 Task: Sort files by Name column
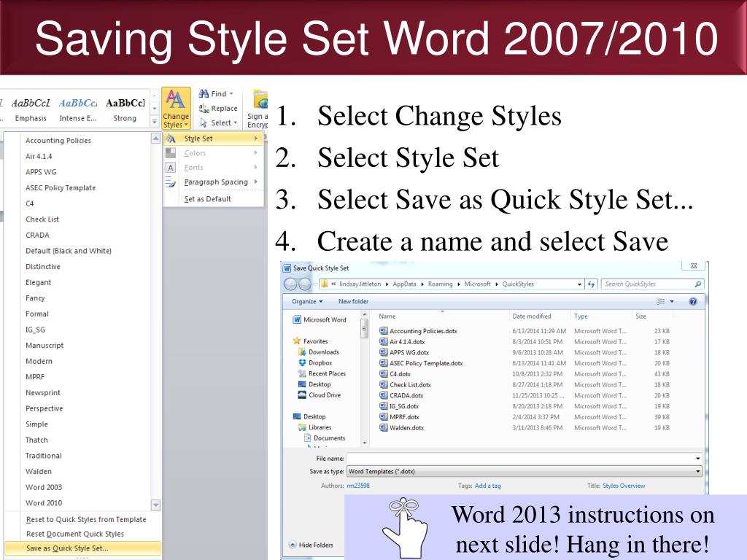point(387,316)
